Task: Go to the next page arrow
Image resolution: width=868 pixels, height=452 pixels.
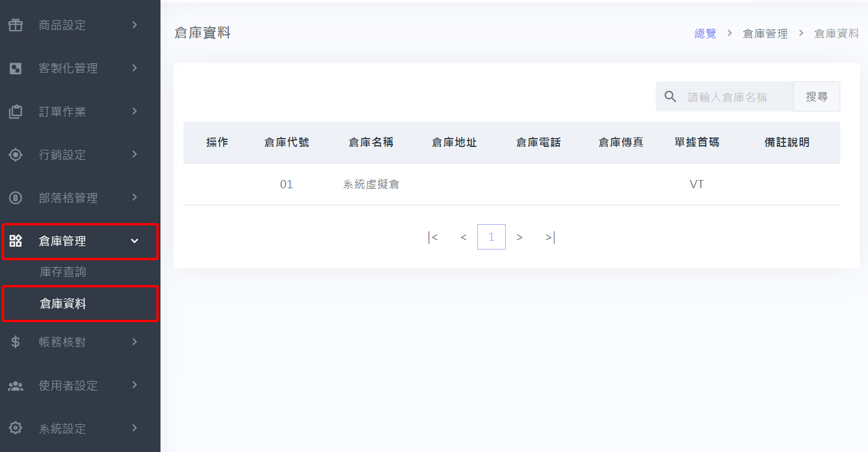Action: point(519,237)
